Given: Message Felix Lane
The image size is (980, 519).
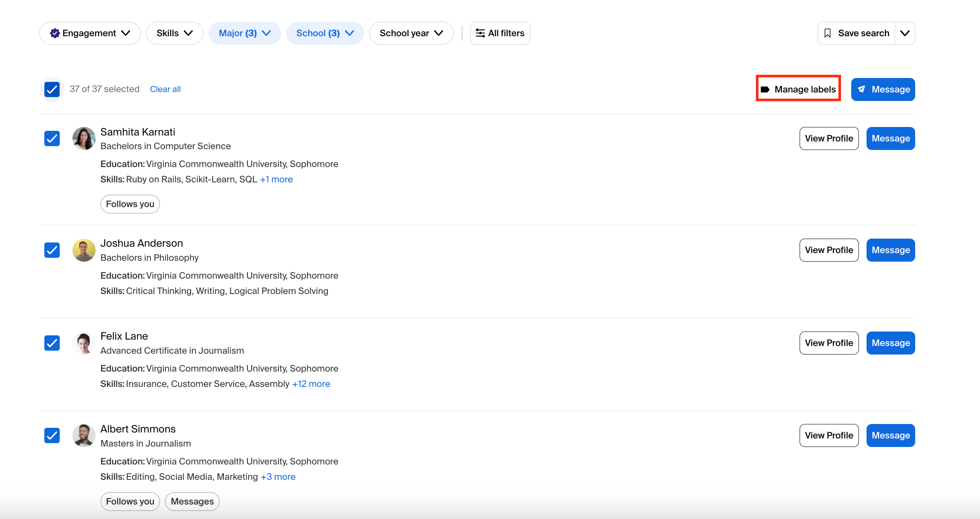Looking at the screenshot, I should click(x=890, y=343).
